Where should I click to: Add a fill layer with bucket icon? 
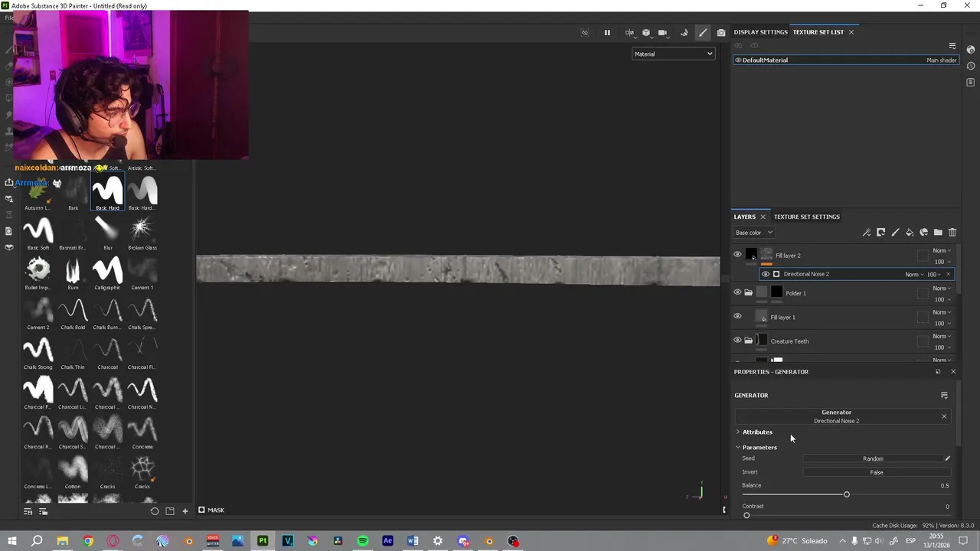(x=910, y=233)
